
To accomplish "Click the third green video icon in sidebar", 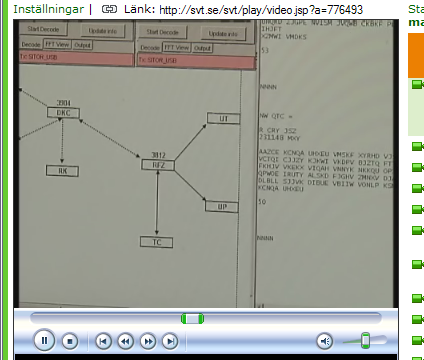I will [417, 167].
